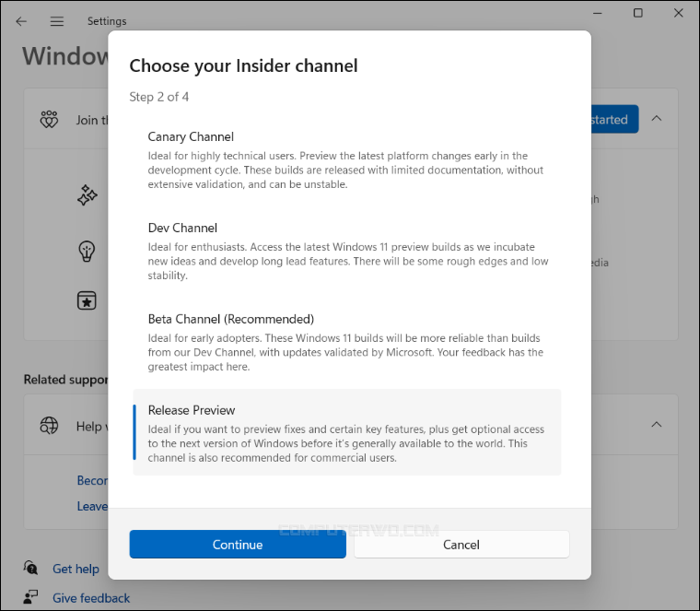The height and width of the screenshot is (611, 700).
Task: Select the Canary Channel option
Action: coord(347,160)
